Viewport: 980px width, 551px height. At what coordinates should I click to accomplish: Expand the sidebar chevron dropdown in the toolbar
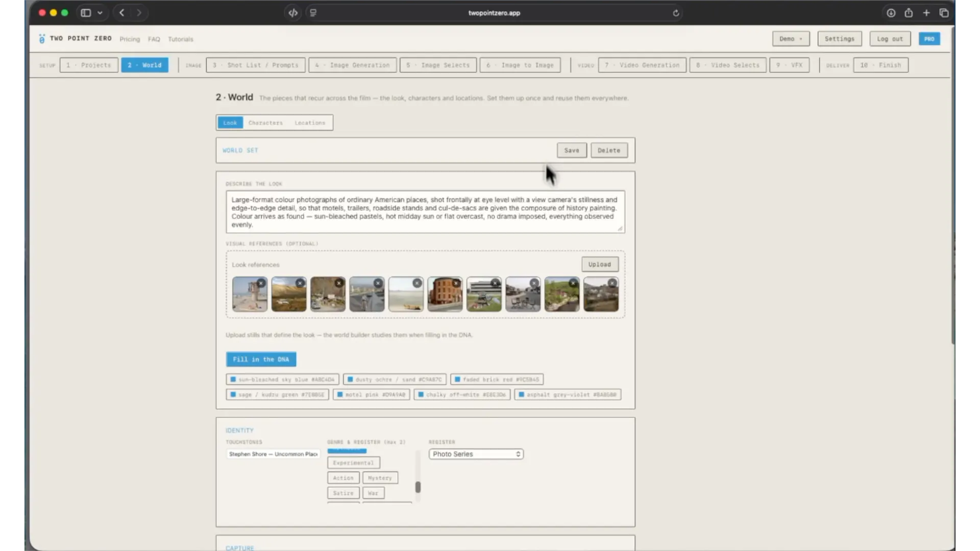tap(100, 13)
